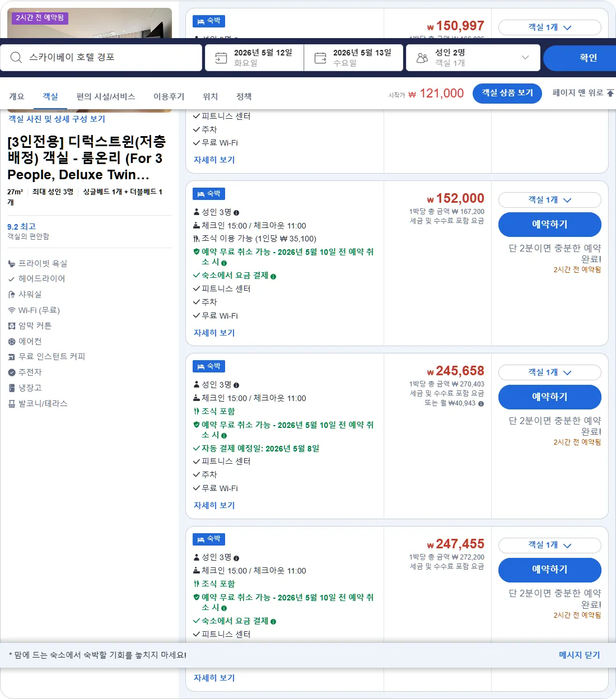Click the info icon next to 월 ₩40,943

tap(481, 404)
